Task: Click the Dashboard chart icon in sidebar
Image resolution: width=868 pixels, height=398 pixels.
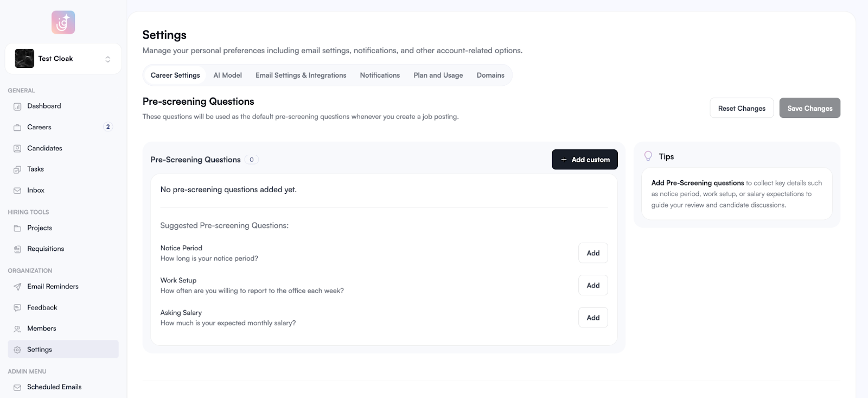Action: click(x=17, y=106)
